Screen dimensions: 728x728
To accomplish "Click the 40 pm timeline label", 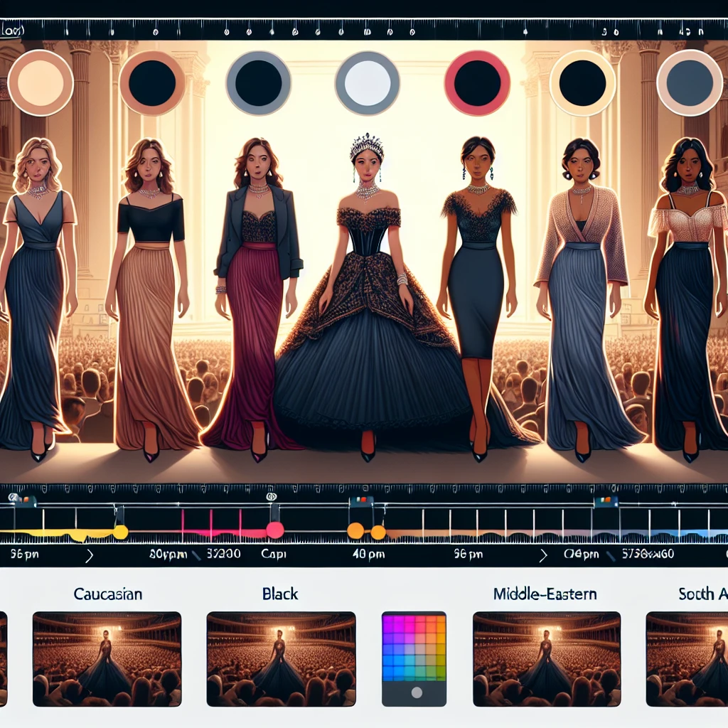I will 368,554.
